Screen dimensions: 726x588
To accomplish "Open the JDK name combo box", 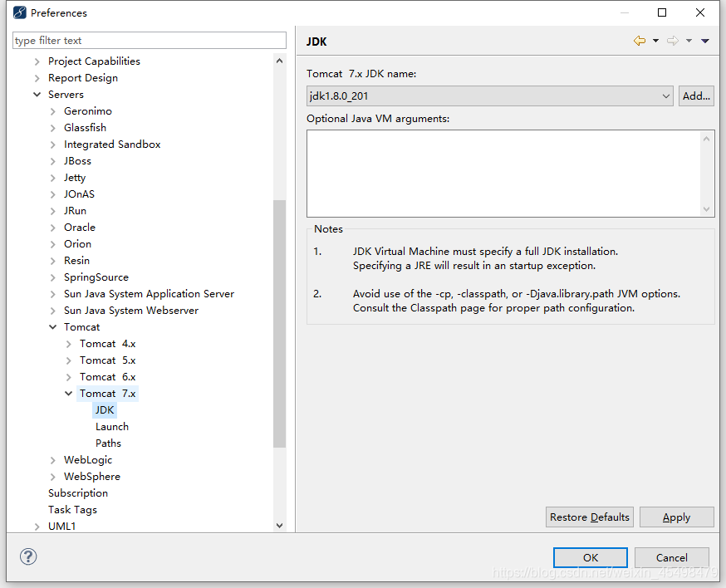I will pyautogui.click(x=489, y=96).
